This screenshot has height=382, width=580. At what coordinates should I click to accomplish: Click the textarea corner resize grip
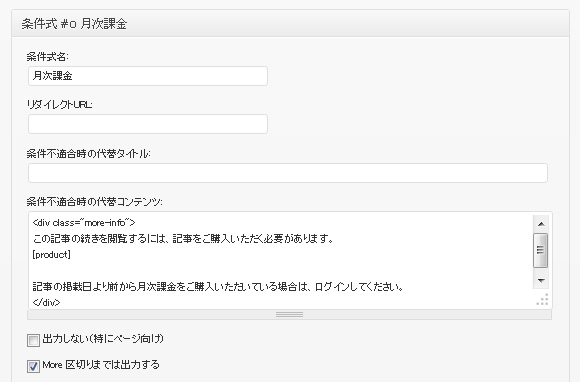click(543, 300)
